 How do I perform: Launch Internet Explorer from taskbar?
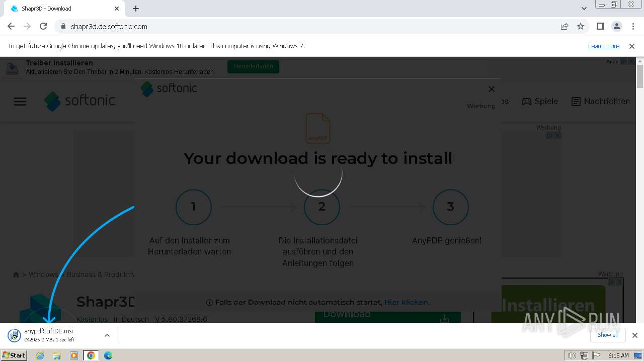click(40, 355)
